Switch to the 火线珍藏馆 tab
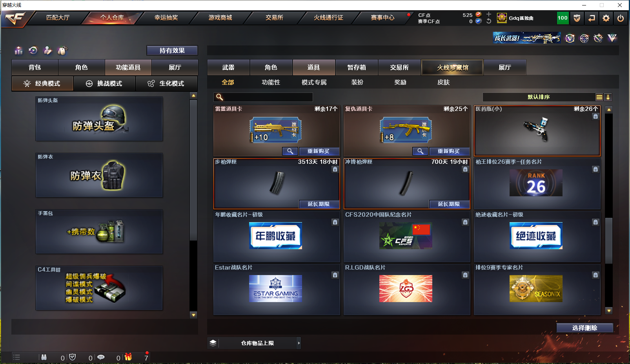The width and height of the screenshot is (630, 364). 452,67
